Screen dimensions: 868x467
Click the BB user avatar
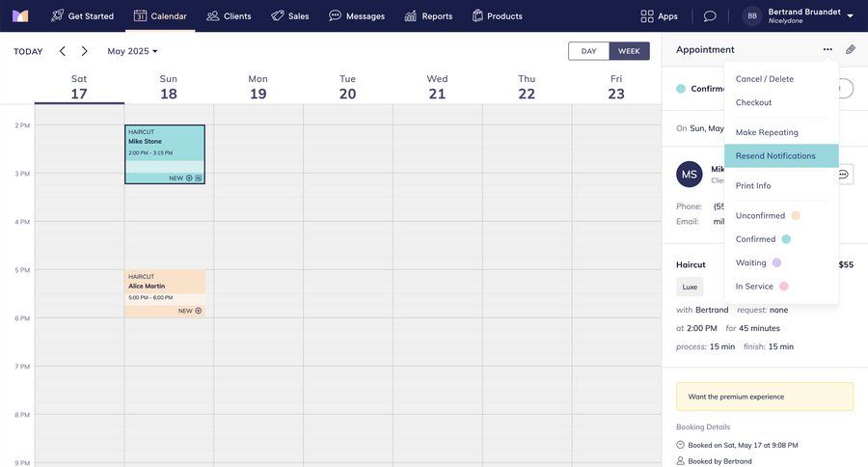click(752, 16)
